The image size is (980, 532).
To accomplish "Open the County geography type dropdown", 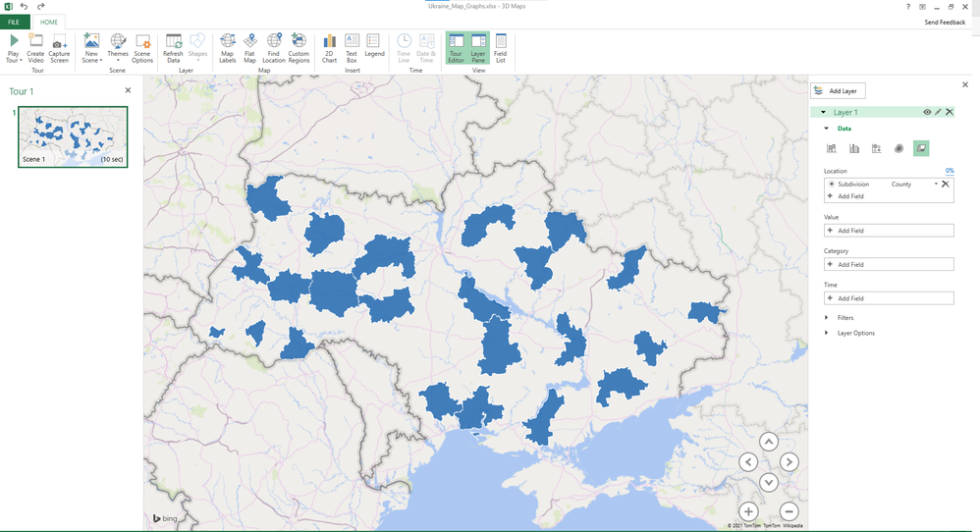I will tap(936, 185).
